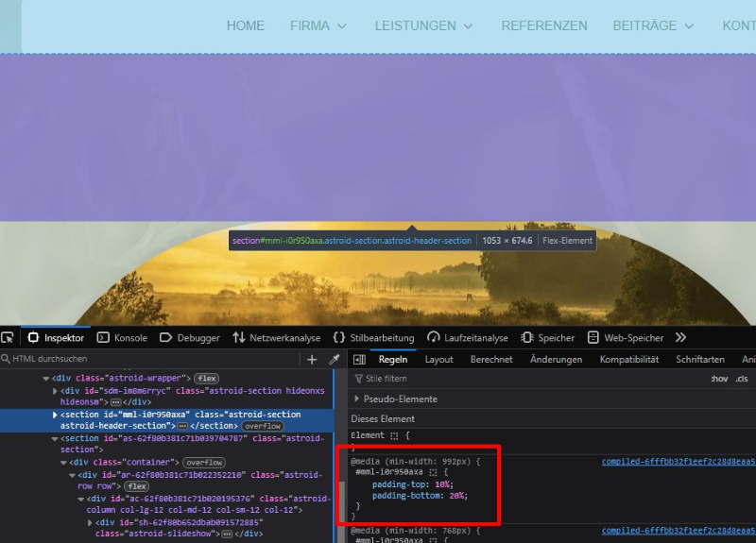Expand the astroid-slideshow div node
Image resolution: width=756 pixels, height=543 pixels.
click(x=90, y=523)
